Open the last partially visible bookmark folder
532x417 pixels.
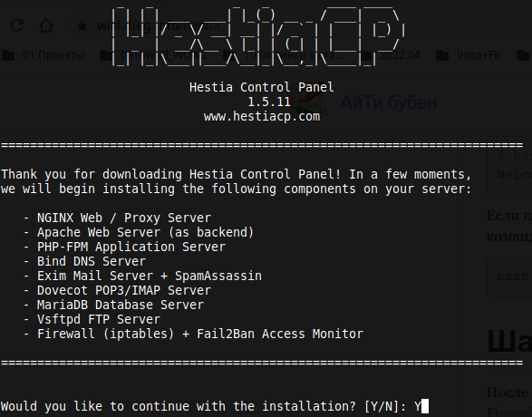(x=524, y=55)
